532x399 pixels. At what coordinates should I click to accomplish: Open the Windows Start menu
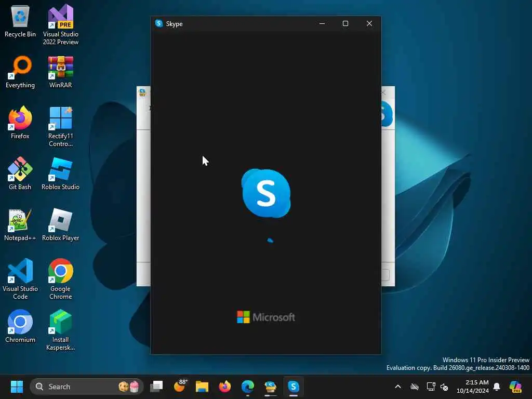click(17, 387)
